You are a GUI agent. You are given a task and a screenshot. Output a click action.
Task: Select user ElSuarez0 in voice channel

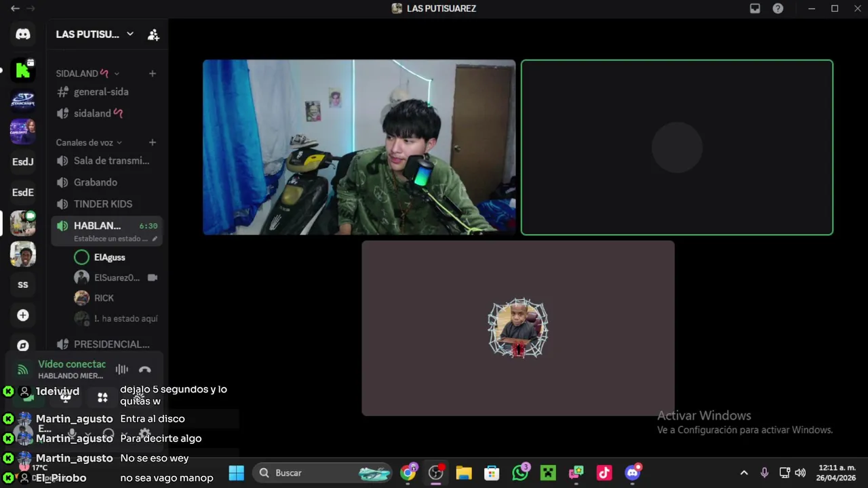pyautogui.click(x=115, y=278)
